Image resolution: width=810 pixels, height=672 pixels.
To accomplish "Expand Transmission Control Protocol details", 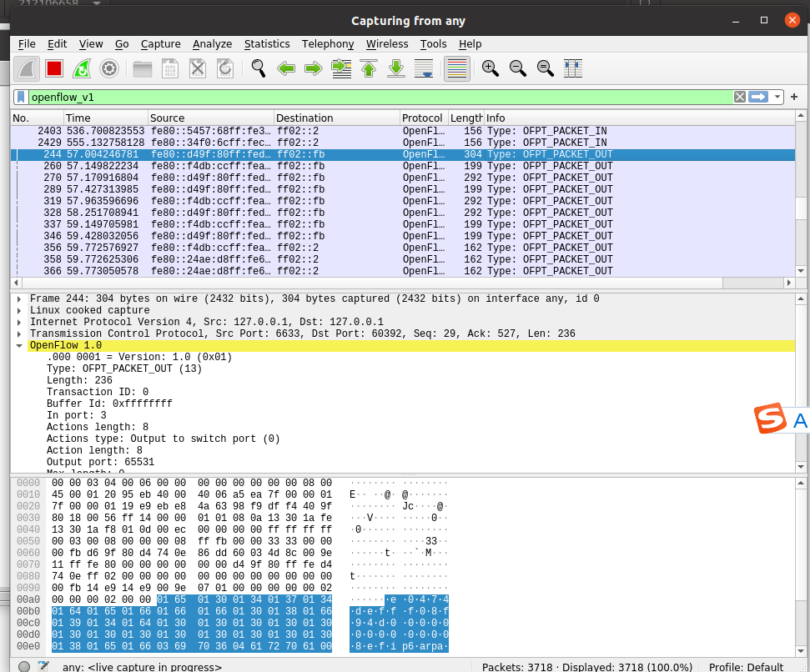I will (19, 334).
